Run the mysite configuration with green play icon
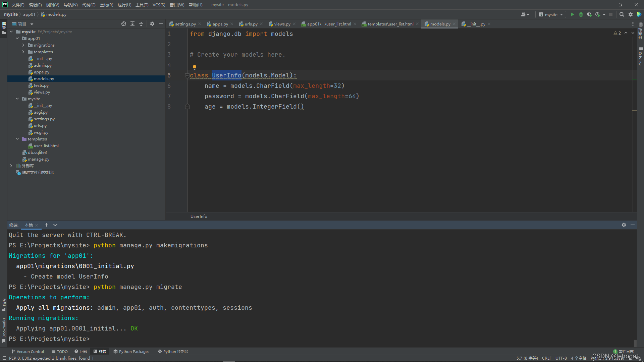Screen dimensions: 644x362 click(x=572, y=14)
